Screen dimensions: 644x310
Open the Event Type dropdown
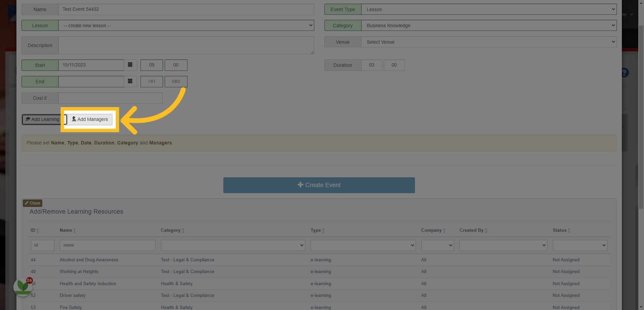(489, 9)
